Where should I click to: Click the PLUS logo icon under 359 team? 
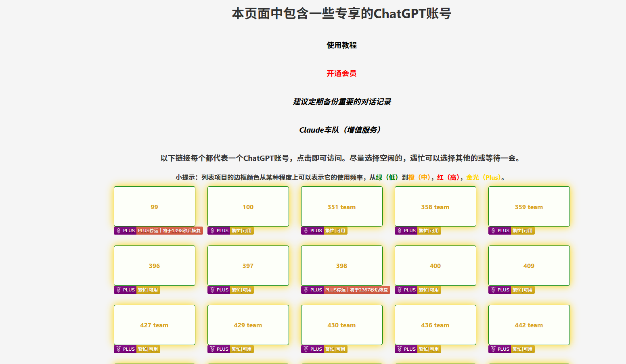[493, 231]
